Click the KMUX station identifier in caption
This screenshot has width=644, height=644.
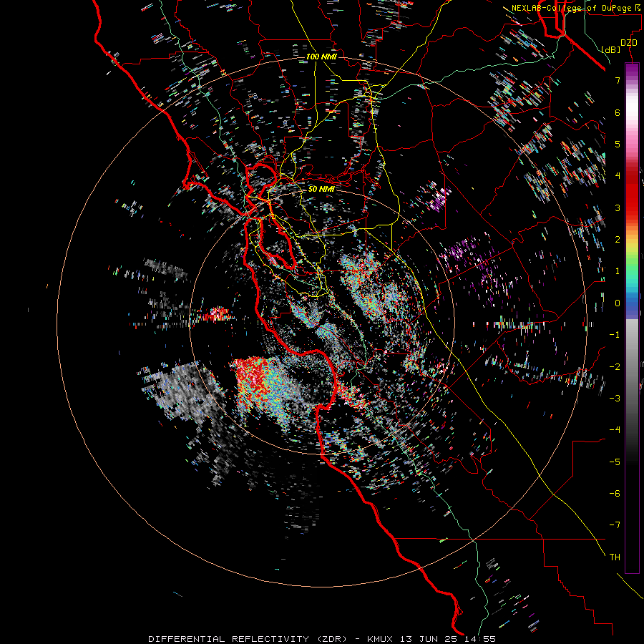381,639
